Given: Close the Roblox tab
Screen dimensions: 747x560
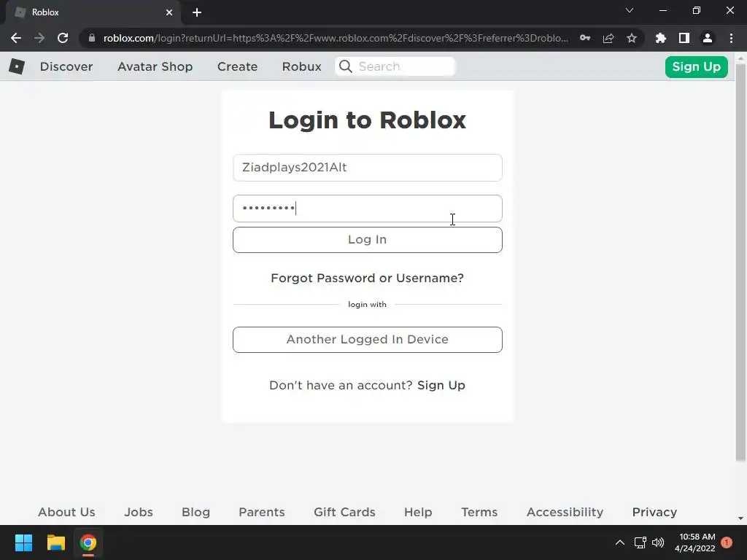Looking at the screenshot, I should point(169,12).
